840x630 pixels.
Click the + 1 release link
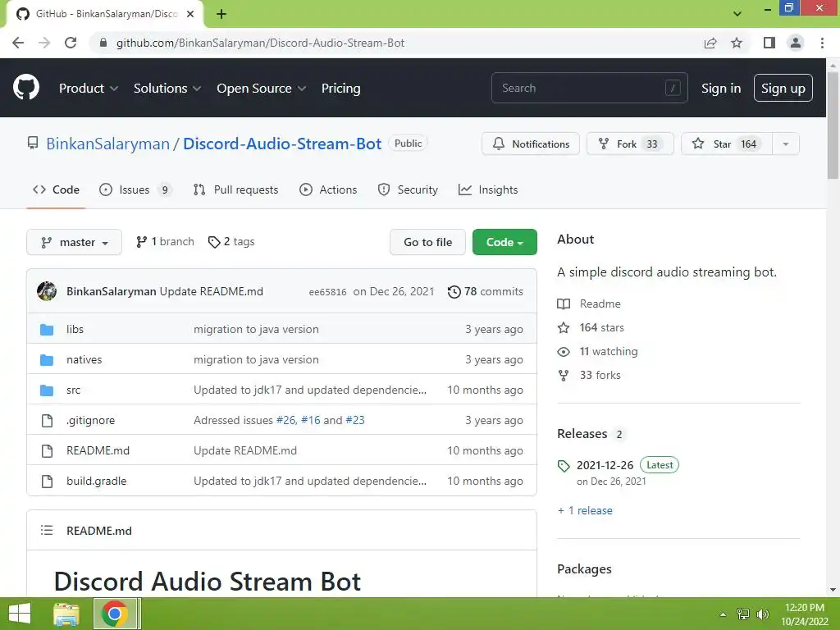click(585, 510)
